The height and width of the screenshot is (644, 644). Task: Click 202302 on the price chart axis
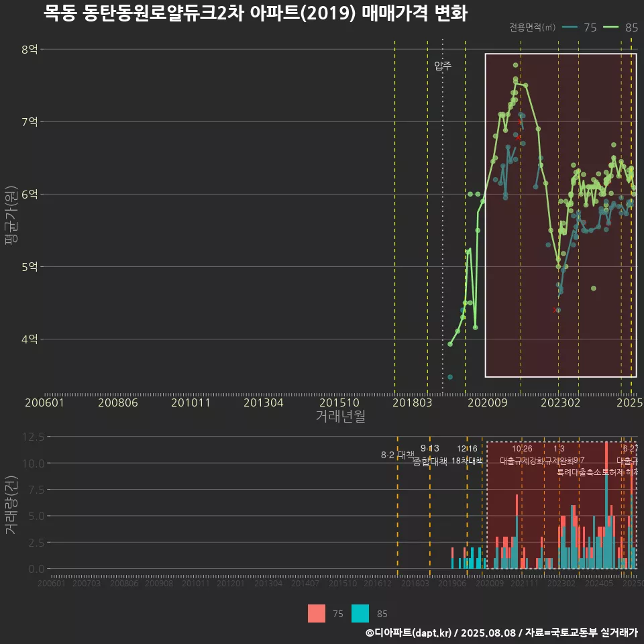(x=561, y=402)
